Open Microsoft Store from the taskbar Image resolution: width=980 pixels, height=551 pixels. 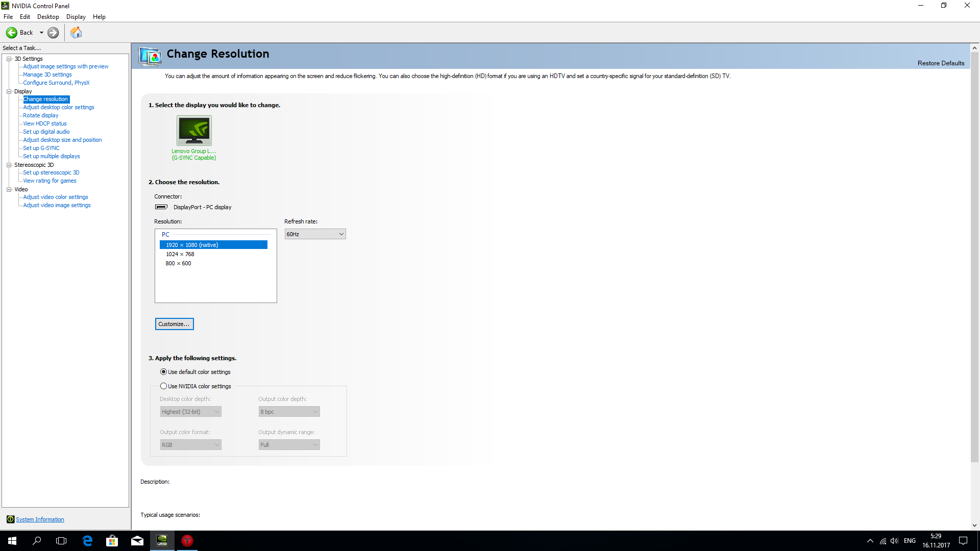tap(112, 541)
